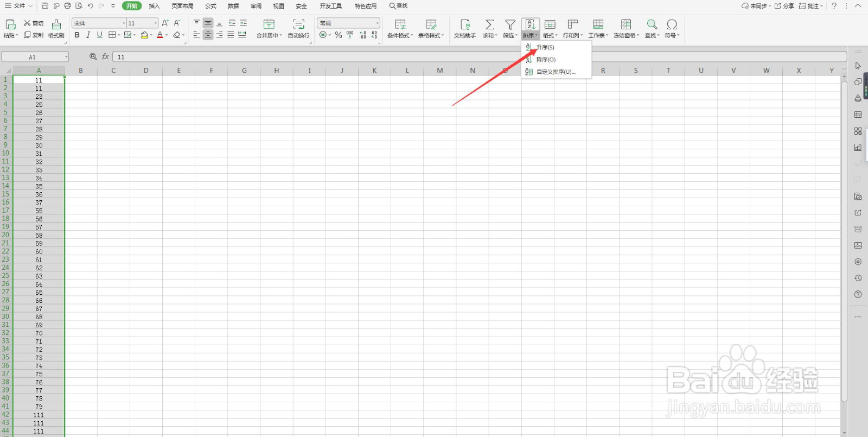
Task: Click the 冻结窗格 freeze panes icon
Action: (626, 24)
